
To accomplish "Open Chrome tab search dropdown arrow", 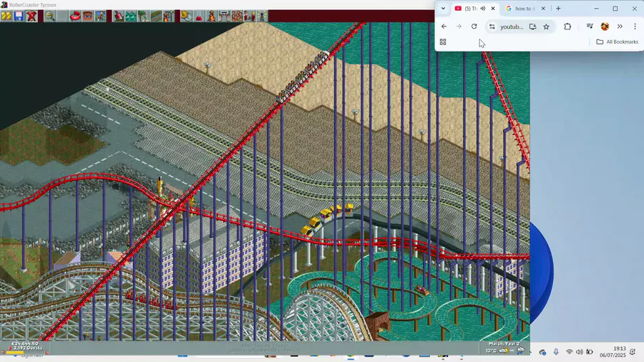I will pos(443,8).
